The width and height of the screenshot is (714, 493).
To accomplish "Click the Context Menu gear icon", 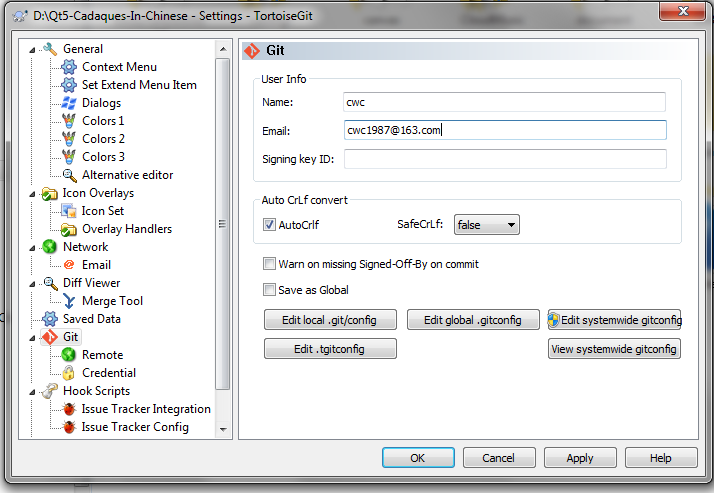I will (69, 67).
